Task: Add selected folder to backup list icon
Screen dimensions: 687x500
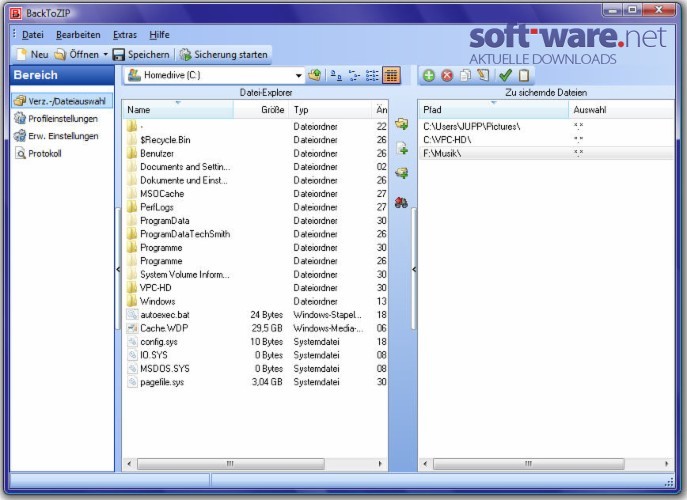Action: [401, 124]
